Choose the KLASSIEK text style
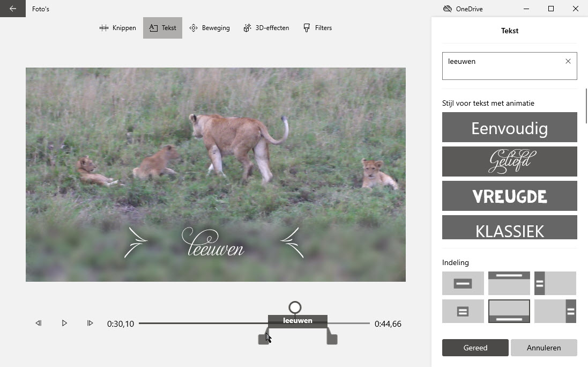The width and height of the screenshot is (588, 367). [x=510, y=227]
